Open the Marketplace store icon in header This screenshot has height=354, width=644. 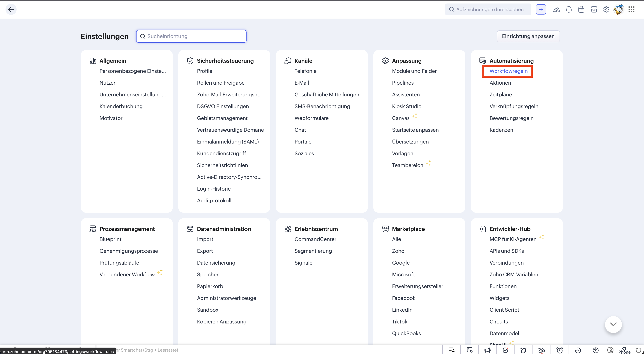point(594,10)
